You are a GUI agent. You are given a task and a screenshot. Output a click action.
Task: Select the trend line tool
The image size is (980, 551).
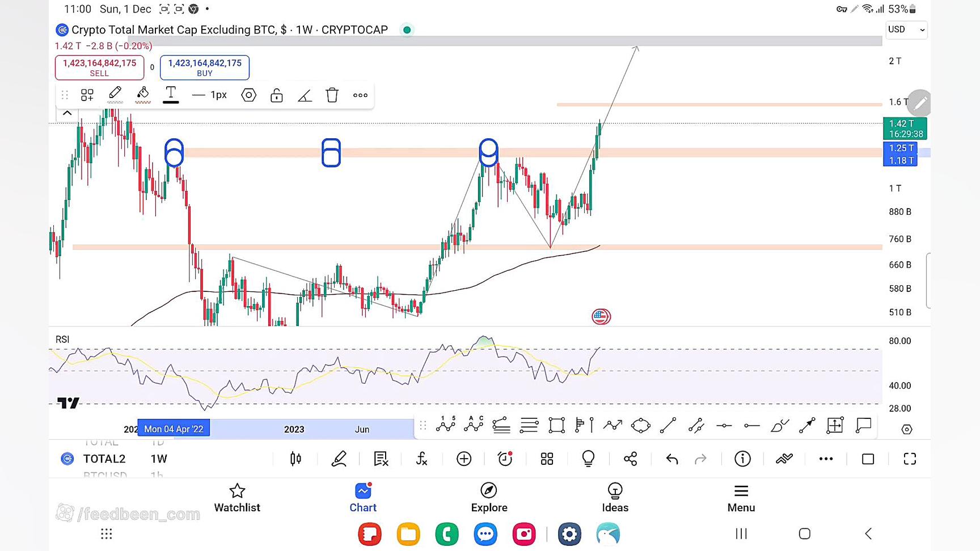pyautogui.click(x=668, y=425)
